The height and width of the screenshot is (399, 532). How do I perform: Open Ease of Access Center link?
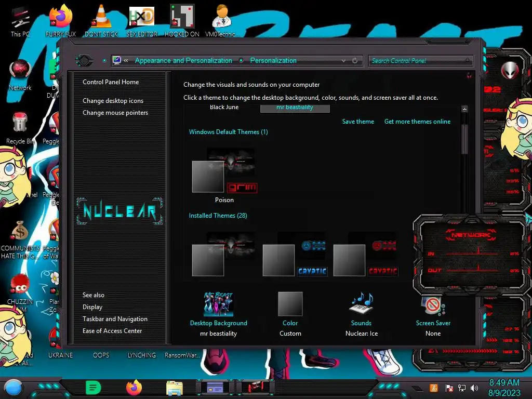tap(112, 331)
